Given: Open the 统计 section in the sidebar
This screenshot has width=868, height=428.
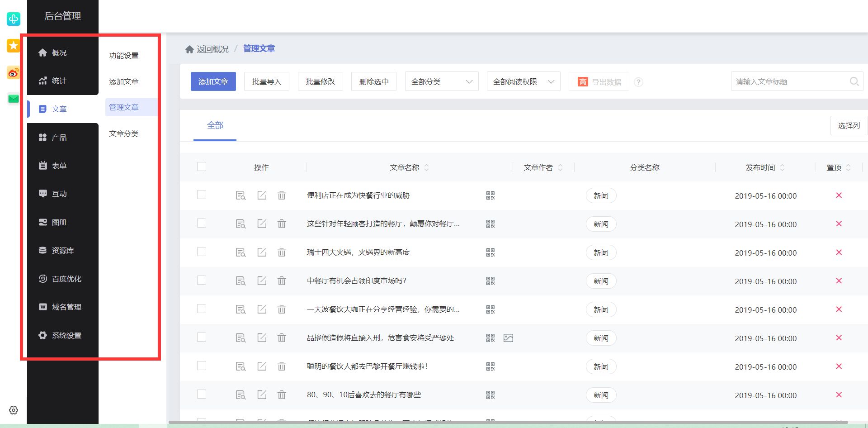Looking at the screenshot, I should click(57, 81).
